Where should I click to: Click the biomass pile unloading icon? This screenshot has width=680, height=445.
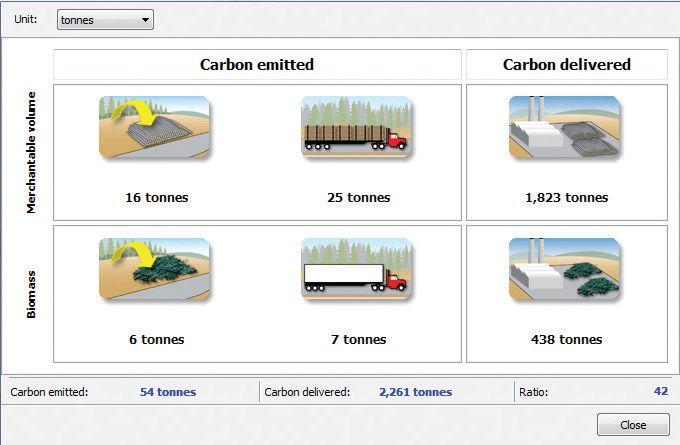point(154,269)
